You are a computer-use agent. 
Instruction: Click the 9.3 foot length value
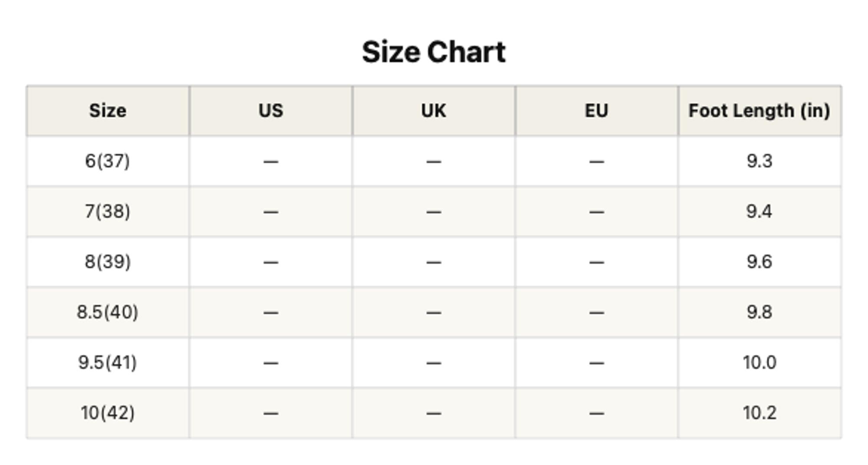pos(759,161)
